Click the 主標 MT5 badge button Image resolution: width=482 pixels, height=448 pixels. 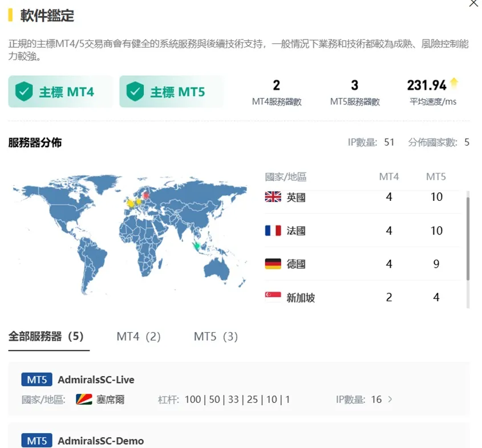pyautogui.click(x=172, y=91)
